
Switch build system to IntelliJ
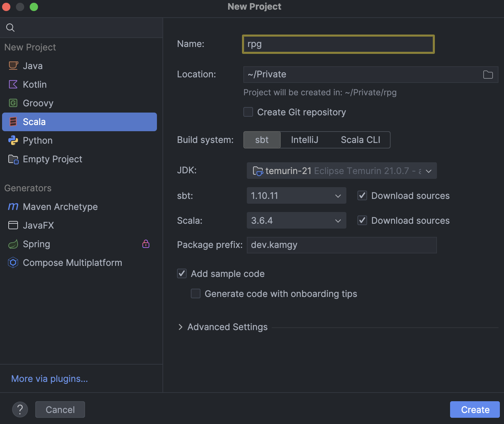304,140
